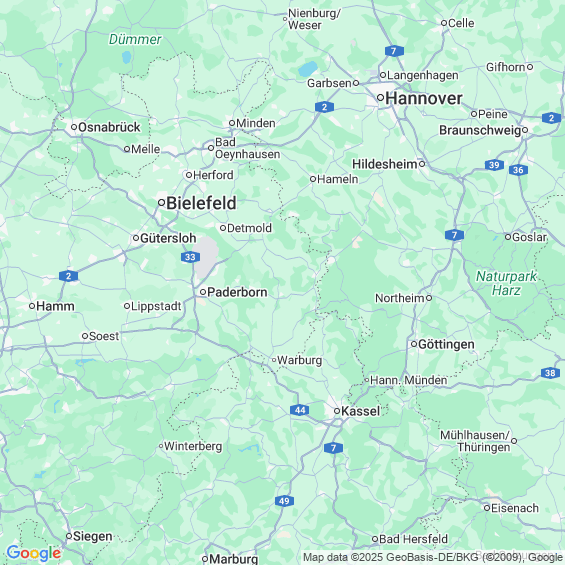Click the A7 shield north of Hannover
The image size is (565, 565).
[x=394, y=51]
